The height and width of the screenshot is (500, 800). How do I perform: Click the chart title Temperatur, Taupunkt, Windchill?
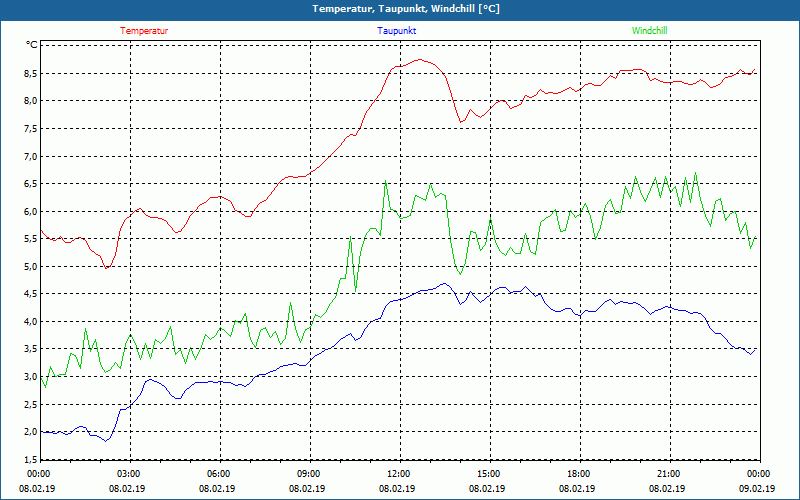point(406,9)
